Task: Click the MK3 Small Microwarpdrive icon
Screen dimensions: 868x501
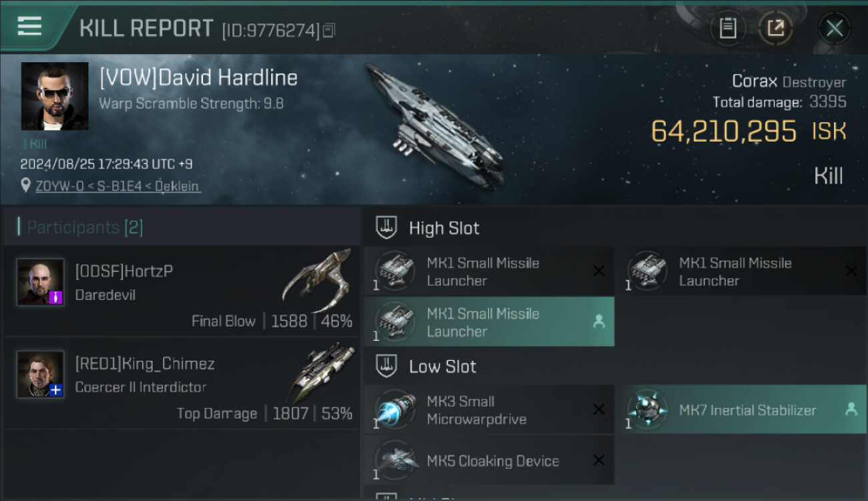Action: pos(395,410)
